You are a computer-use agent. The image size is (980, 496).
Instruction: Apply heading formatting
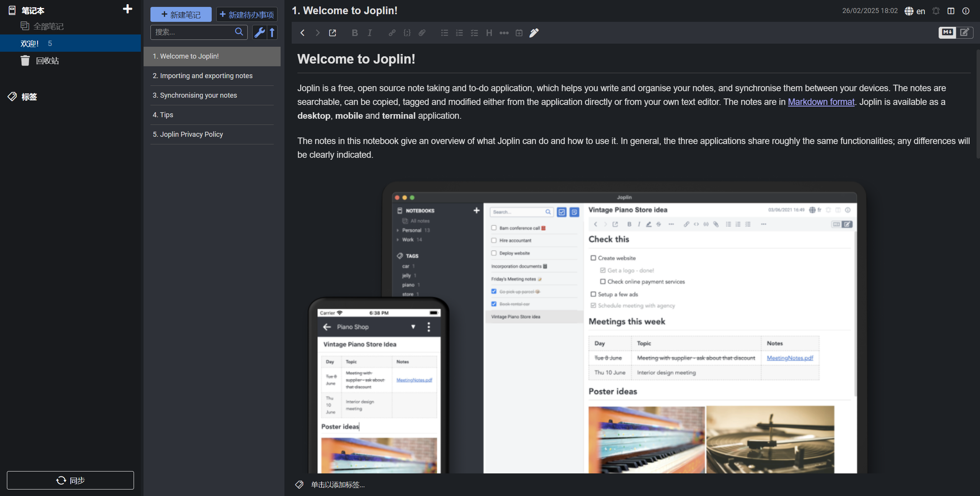pos(489,33)
